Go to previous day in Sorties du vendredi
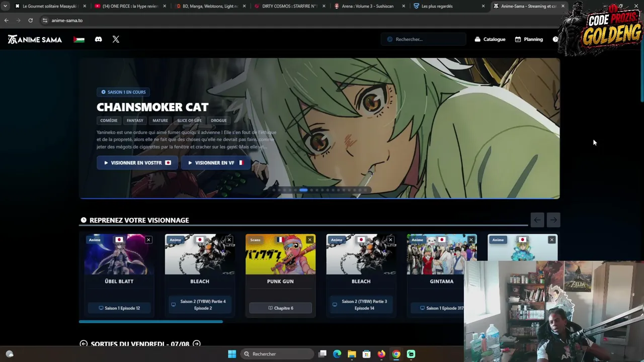The image size is (644, 362). [84, 344]
